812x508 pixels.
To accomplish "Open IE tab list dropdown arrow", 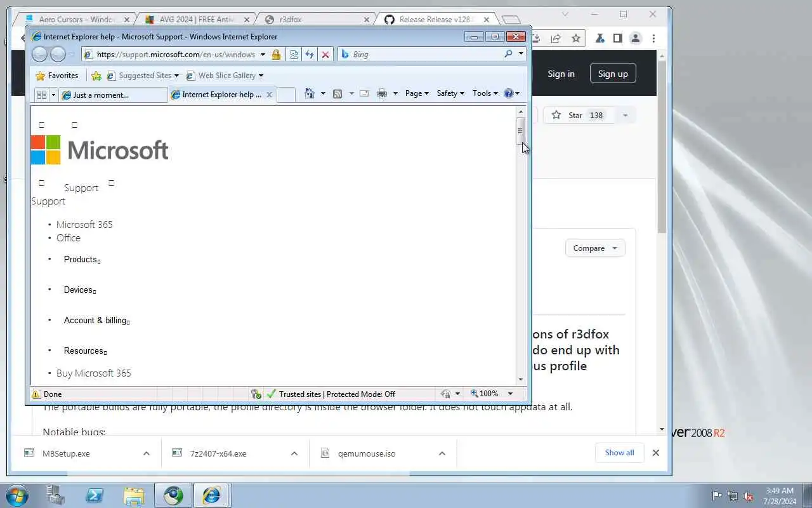I will (x=53, y=95).
